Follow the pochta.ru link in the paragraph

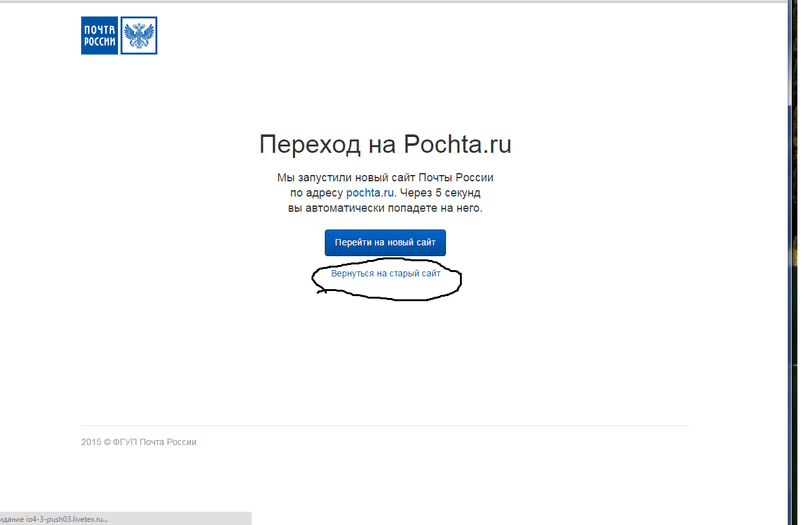[x=370, y=193]
